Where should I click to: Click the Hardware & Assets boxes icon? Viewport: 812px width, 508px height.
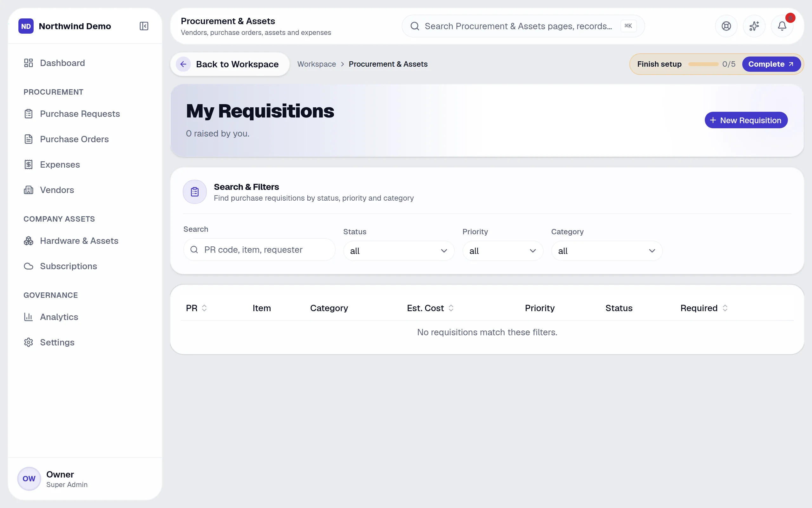(29, 241)
